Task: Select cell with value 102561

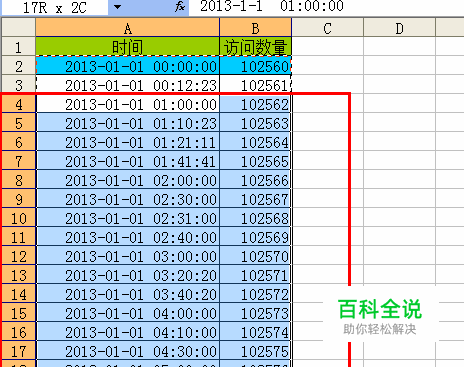Action: (256, 85)
